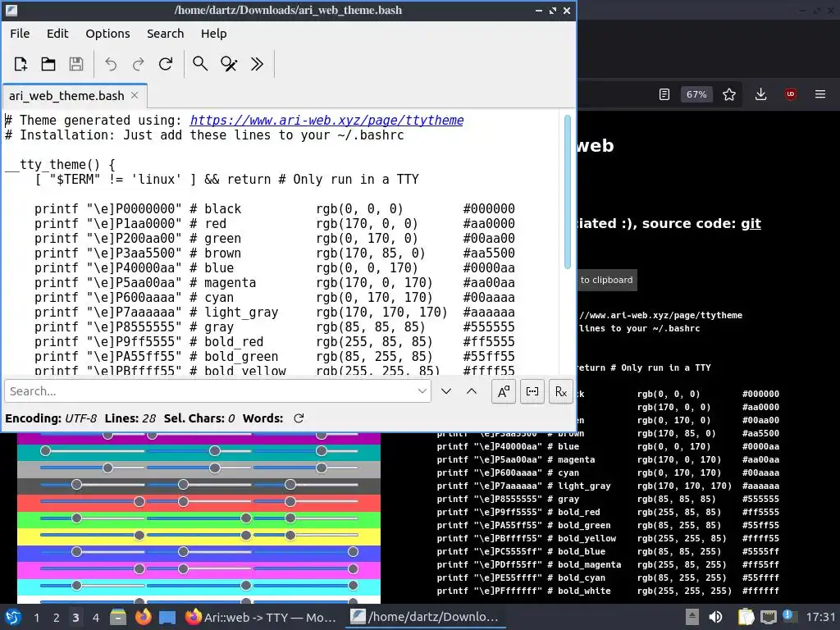Toggle Match Case search option
This screenshot has height=630, width=840.
tap(503, 391)
